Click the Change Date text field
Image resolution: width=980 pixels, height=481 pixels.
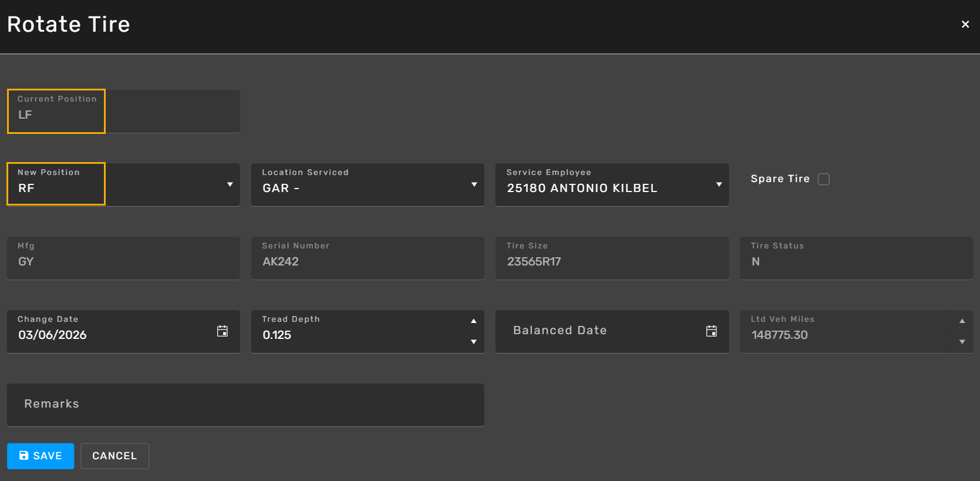click(112, 335)
